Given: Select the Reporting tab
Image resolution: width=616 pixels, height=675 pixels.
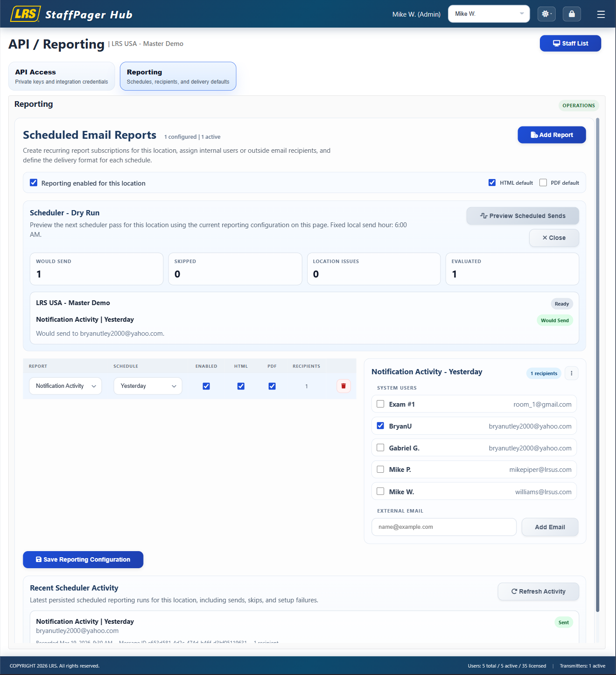Looking at the screenshot, I should (178, 76).
